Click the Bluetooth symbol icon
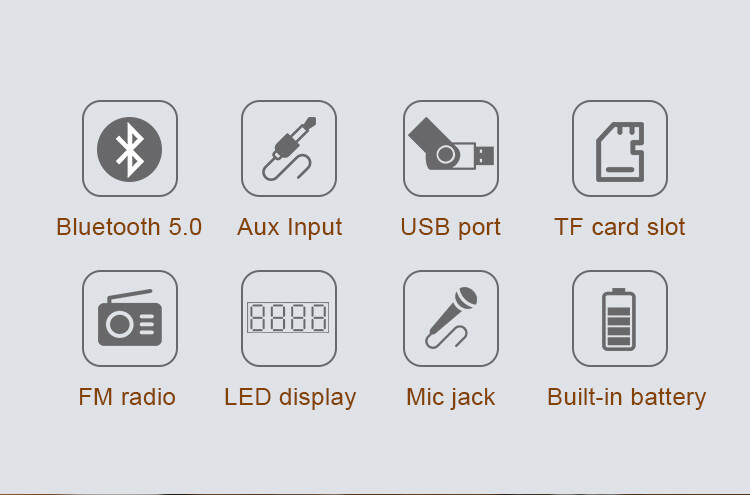This screenshot has width=750, height=495. [x=129, y=149]
